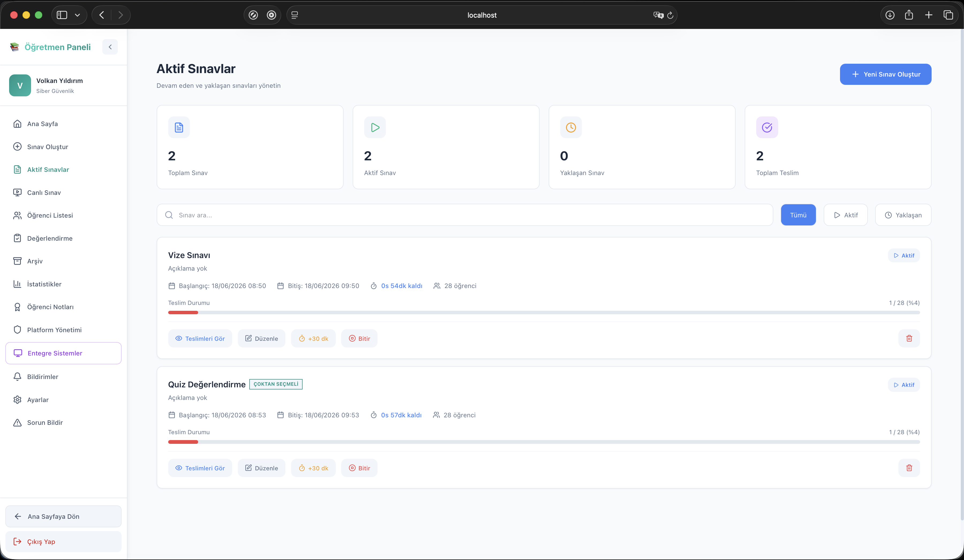
Task: Go back in browser history
Action: 102,15
